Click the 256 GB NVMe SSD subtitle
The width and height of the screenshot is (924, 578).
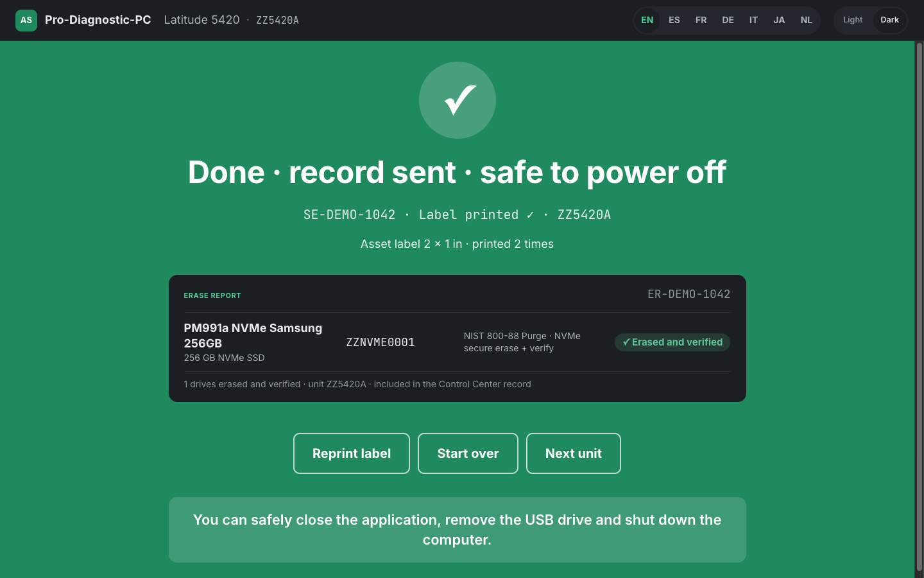click(x=225, y=358)
